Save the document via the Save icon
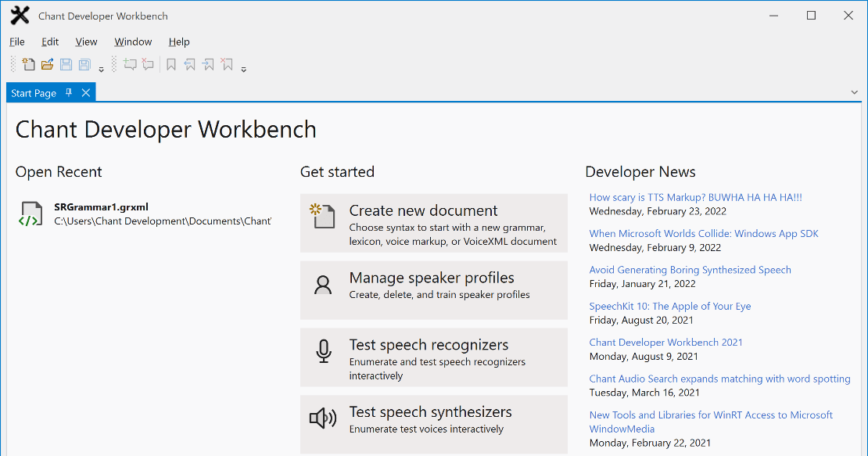The height and width of the screenshot is (456, 868). [66, 64]
